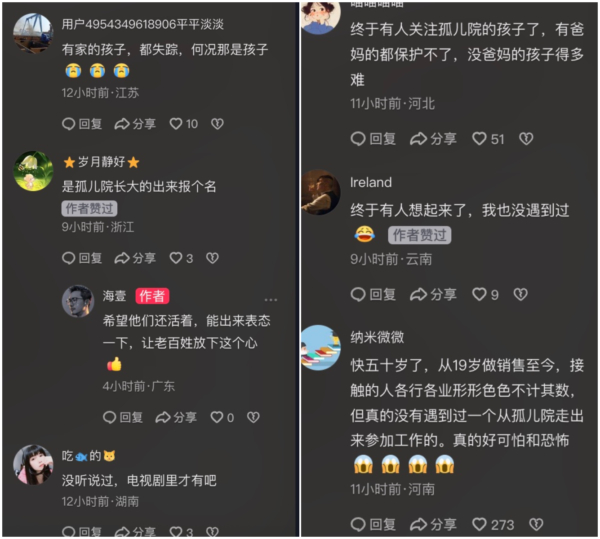Open the three-dot menu on 海壹's reply

click(x=271, y=300)
